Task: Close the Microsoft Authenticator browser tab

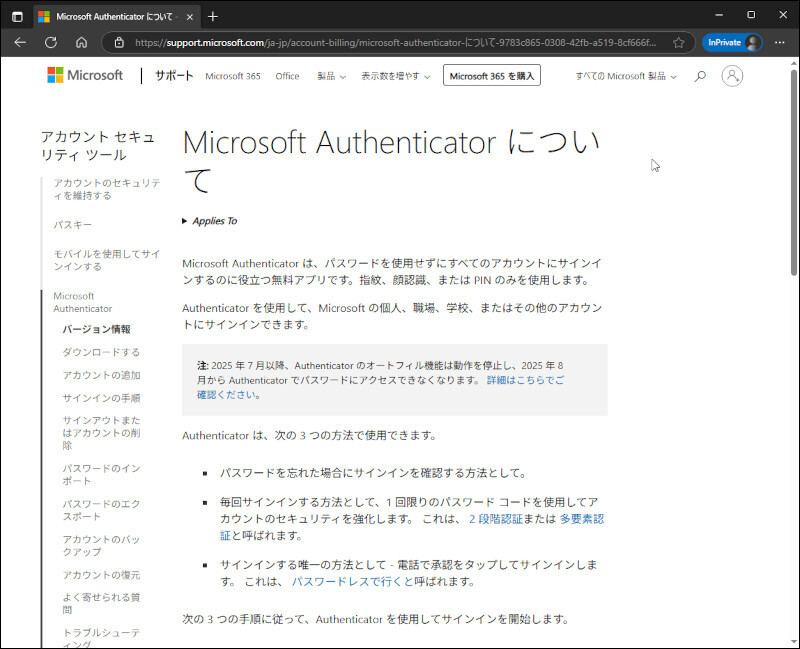Action: click(190, 17)
